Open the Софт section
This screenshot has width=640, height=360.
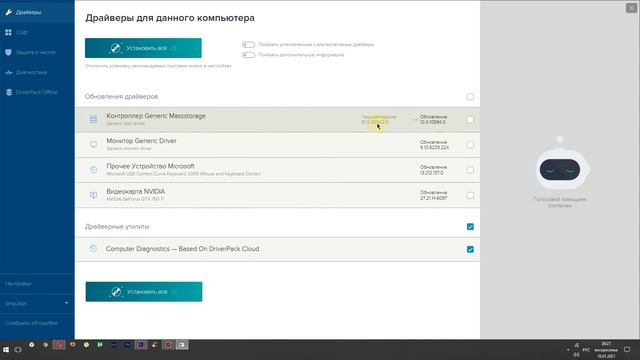pos(37,32)
